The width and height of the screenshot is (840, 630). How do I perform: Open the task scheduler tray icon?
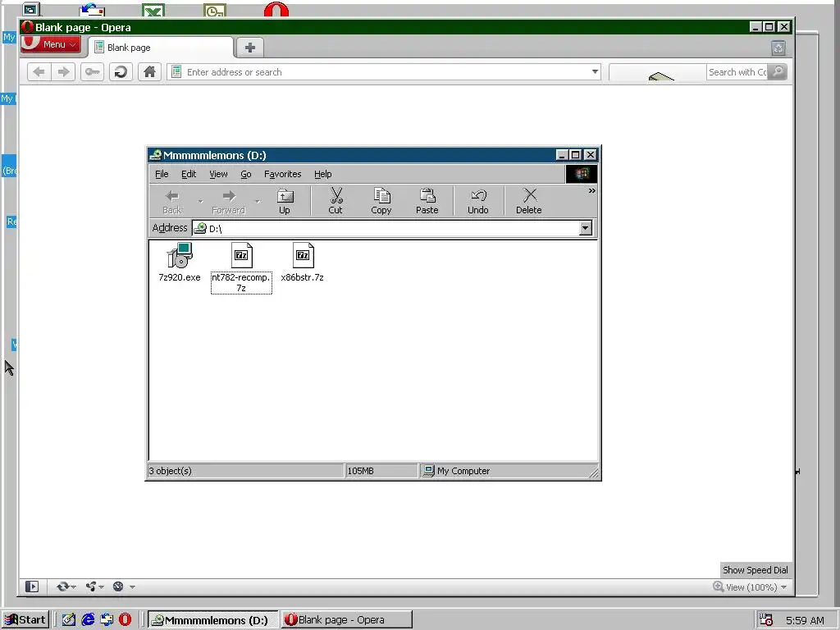tap(766, 620)
